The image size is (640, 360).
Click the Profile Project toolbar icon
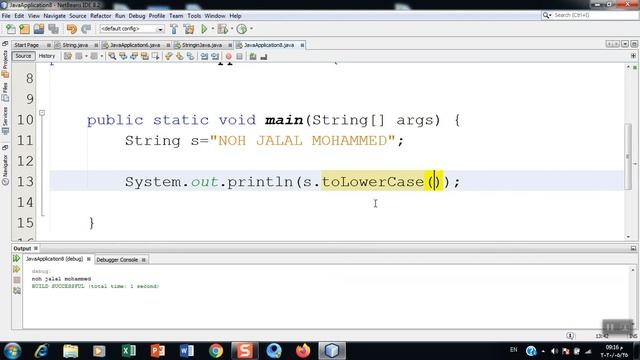pyautogui.click(x=242, y=29)
